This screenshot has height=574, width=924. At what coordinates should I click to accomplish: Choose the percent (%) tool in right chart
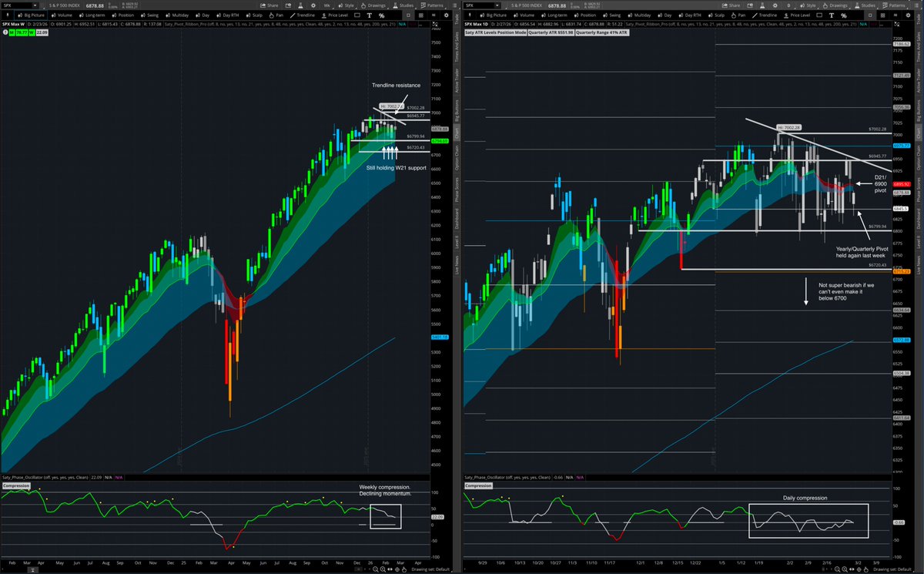(844, 15)
